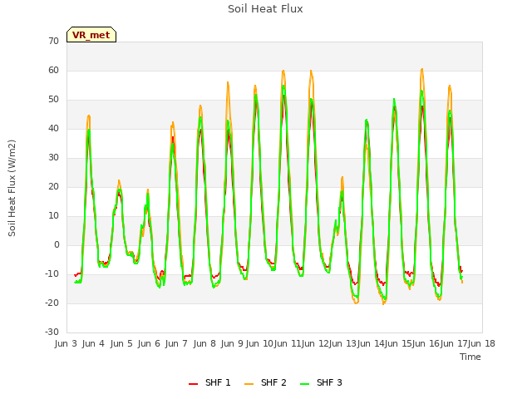Click the Jun 13 x-axis tick label
This screenshot has height=399, width=532.
(x=342, y=343)
